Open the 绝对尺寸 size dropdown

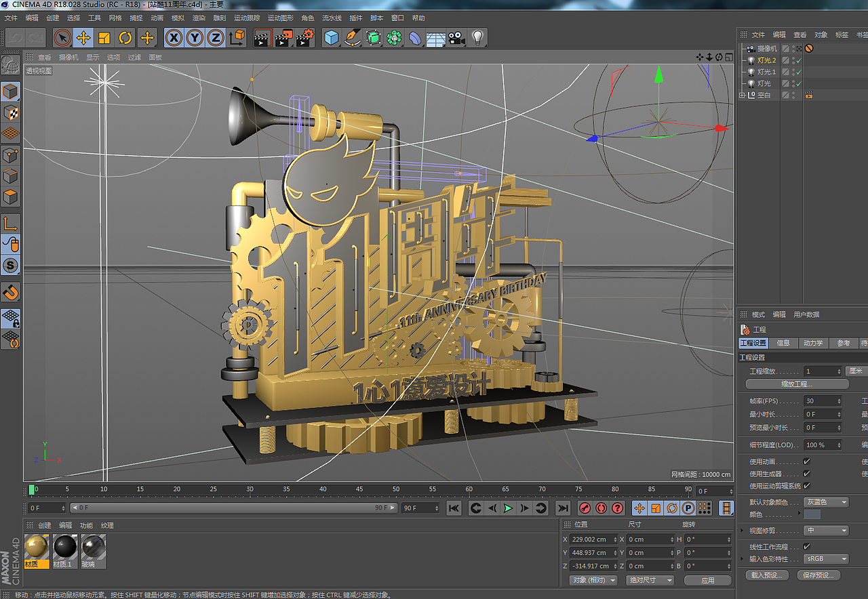651,580
